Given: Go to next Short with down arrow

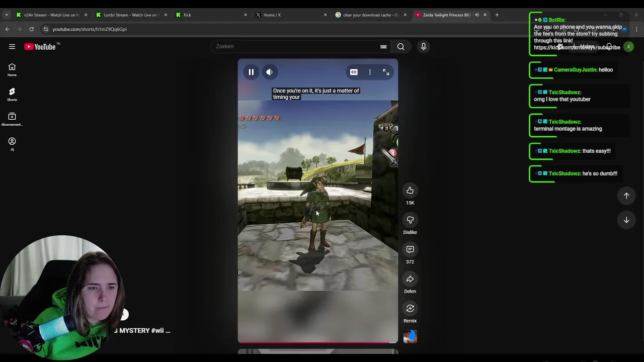Looking at the screenshot, I should coord(626,220).
